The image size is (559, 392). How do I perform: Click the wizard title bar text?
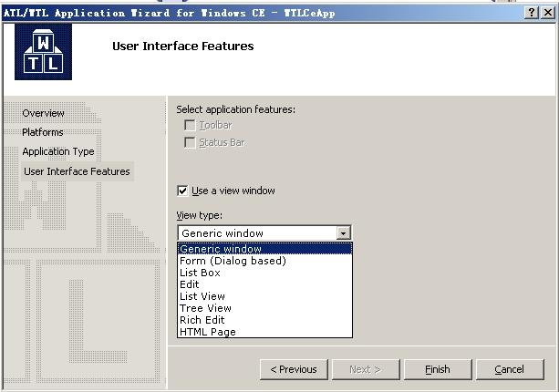170,13
